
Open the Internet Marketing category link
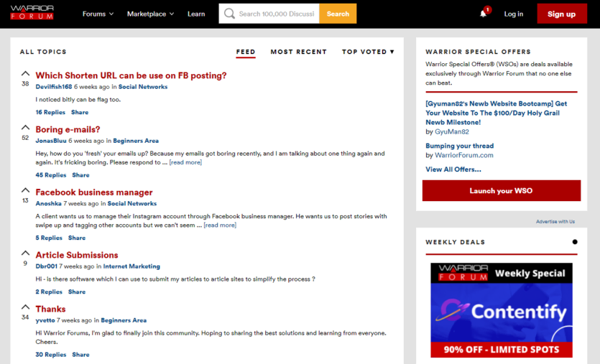[131, 266]
